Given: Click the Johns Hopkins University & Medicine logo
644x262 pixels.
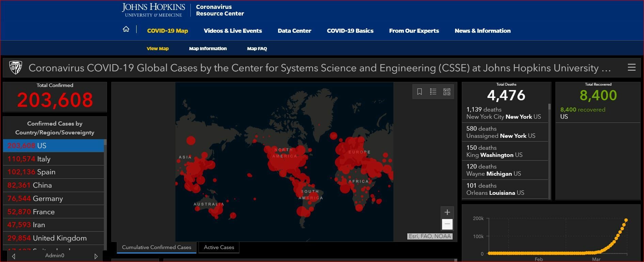Looking at the screenshot, I should (x=154, y=10).
